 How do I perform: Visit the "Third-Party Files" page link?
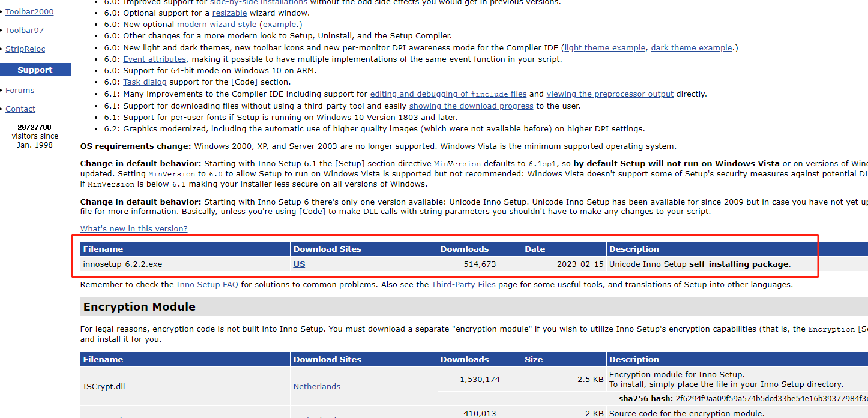point(463,284)
